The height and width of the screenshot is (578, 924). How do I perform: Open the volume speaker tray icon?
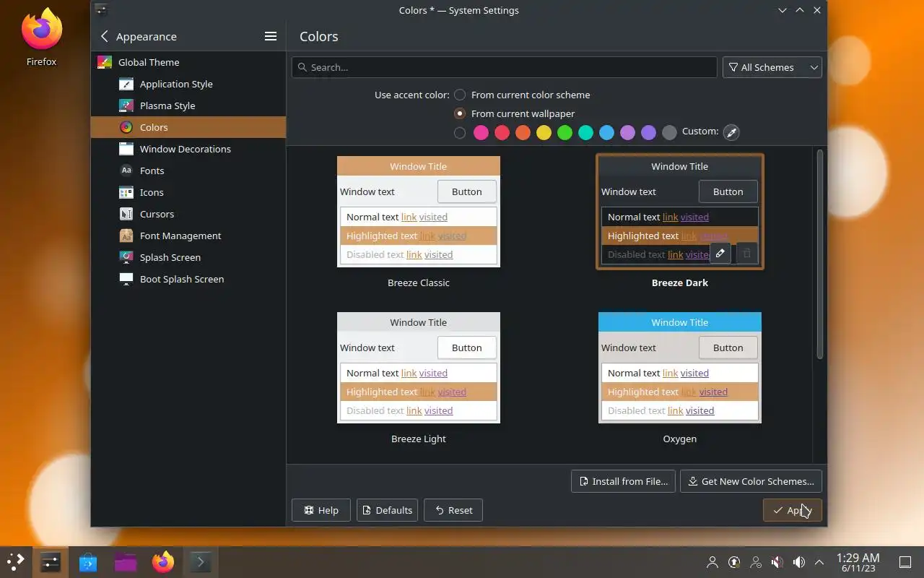[x=799, y=562]
